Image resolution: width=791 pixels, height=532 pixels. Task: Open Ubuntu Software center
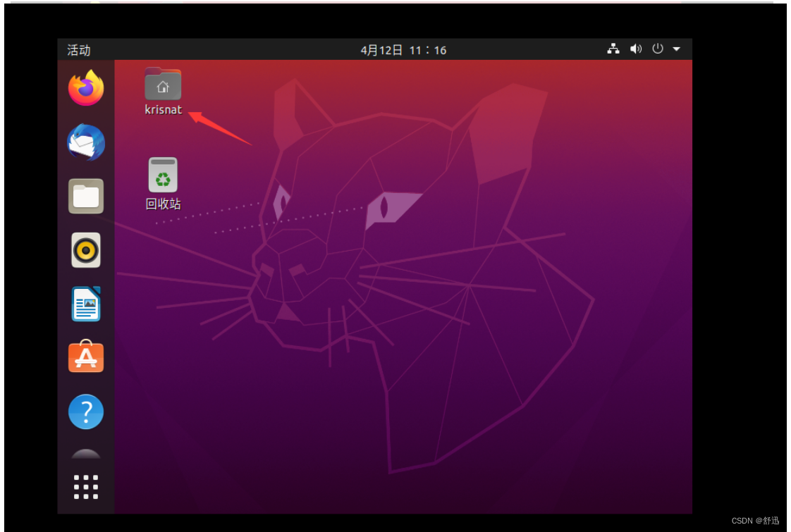pyautogui.click(x=85, y=357)
